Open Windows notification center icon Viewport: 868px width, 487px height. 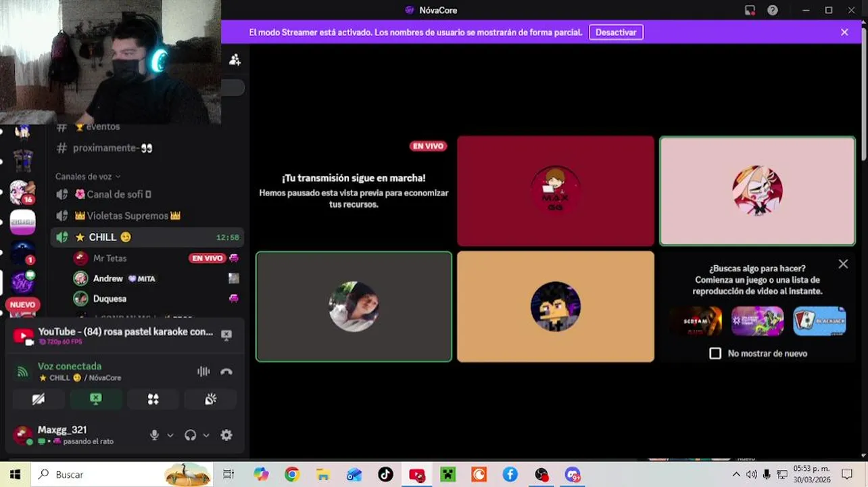pyautogui.click(x=847, y=475)
